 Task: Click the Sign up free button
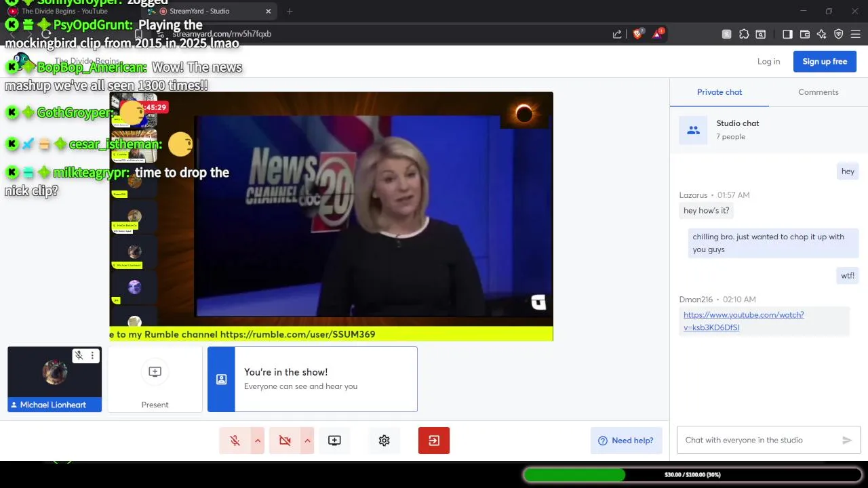click(x=825, y=61)
